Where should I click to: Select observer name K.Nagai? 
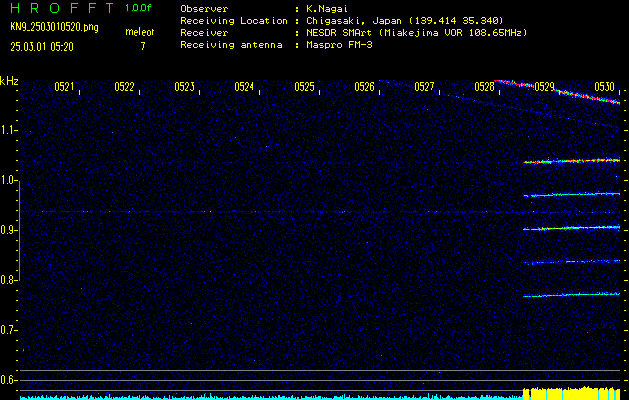(327, 9)
